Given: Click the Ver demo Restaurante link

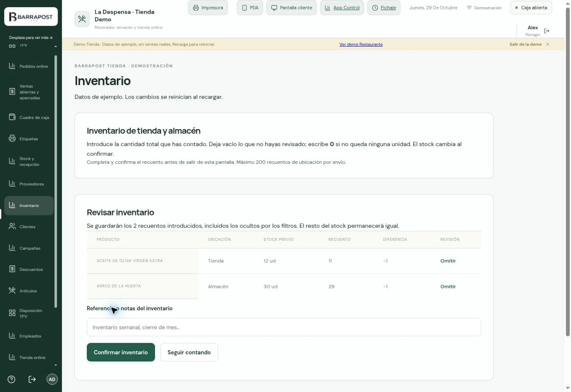Looking at the screenshot, I should 361,44.
